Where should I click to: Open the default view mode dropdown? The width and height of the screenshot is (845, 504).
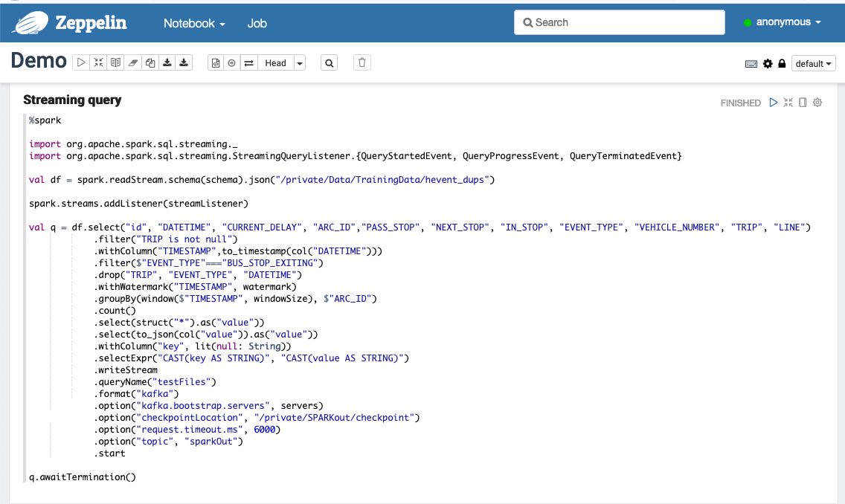[813, 63]
